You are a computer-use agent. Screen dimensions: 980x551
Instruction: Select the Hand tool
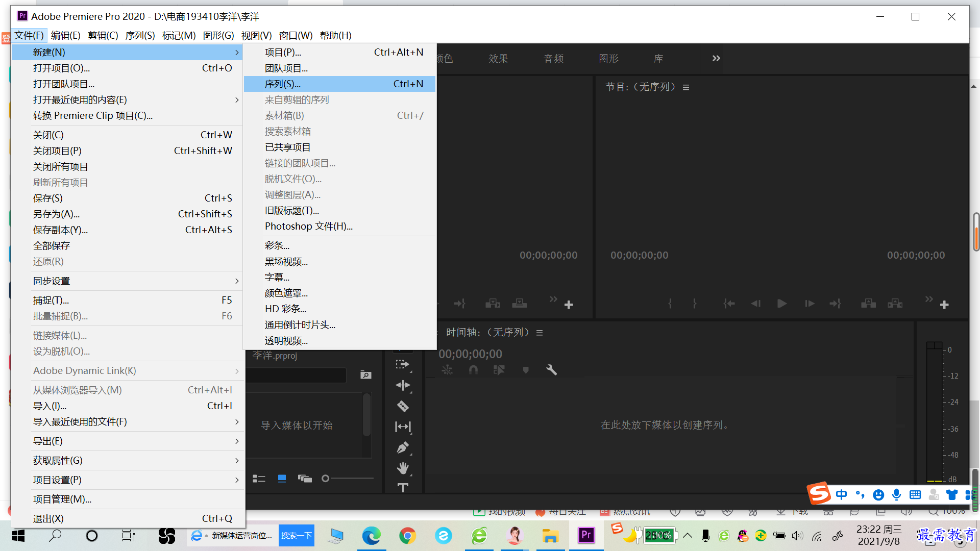click(x=403, y=468)
